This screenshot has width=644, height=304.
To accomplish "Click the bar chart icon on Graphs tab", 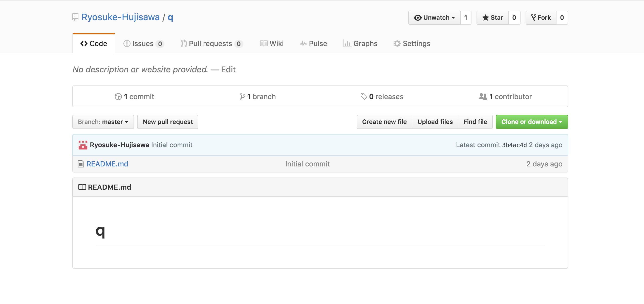I will click(x=347, y=44).
